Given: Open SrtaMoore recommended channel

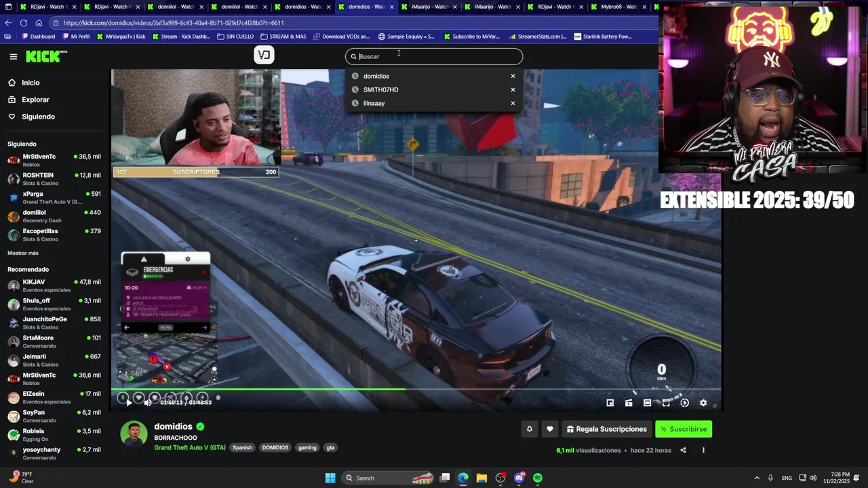Looking at the screenshot, I should (54, 342).
